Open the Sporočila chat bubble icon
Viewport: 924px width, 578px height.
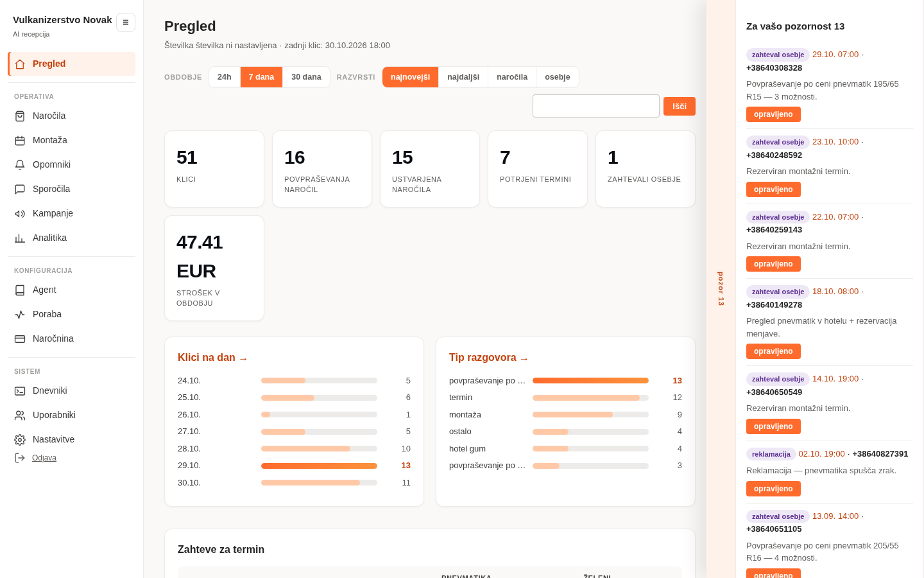click(20, 189)
